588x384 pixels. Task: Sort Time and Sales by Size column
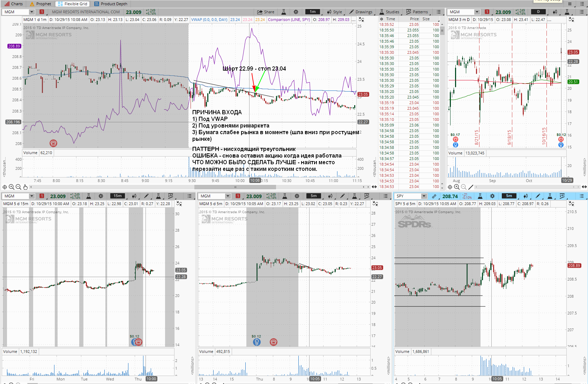(x=426, y=19)
